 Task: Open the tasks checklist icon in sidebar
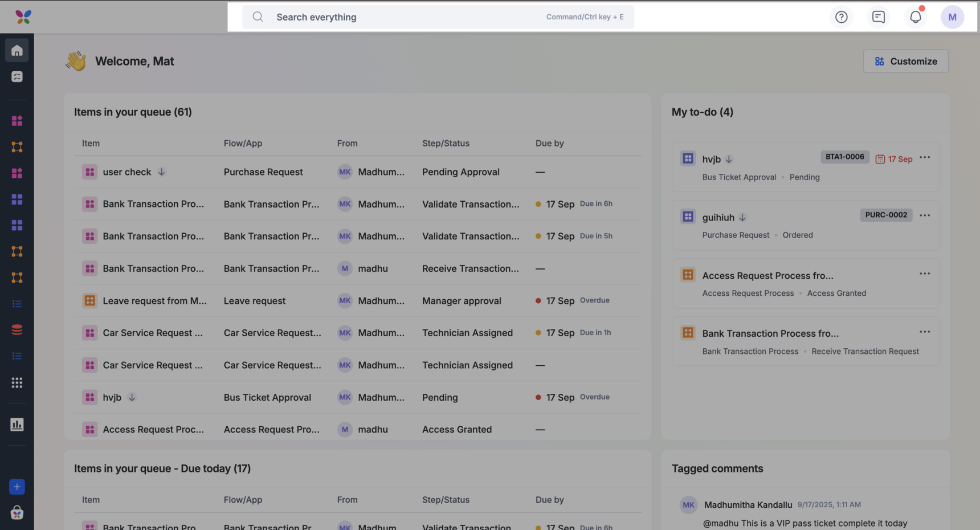[x=17, y=77]
